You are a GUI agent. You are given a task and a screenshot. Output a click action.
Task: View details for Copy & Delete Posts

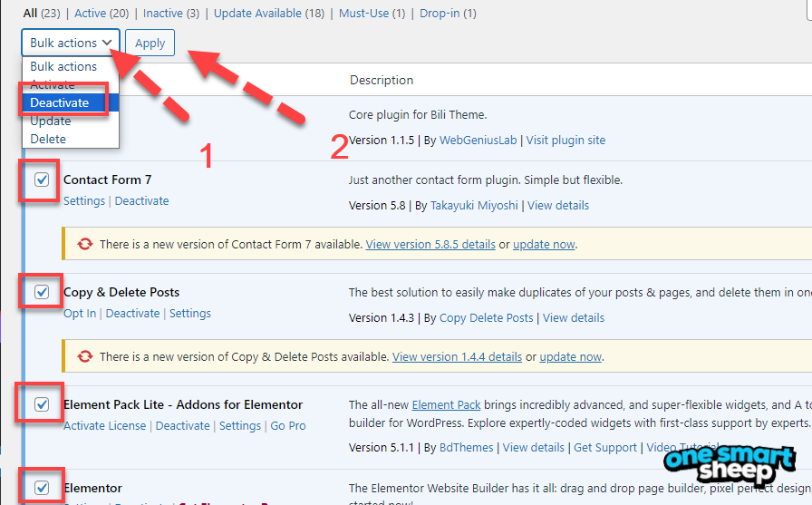(x=574, y=318)
